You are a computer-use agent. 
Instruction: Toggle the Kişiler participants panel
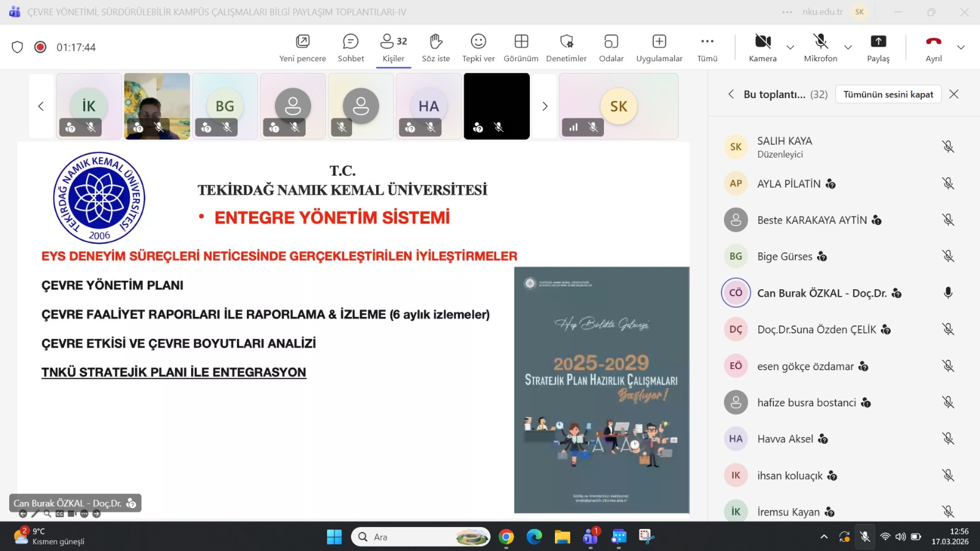point(393,48)
